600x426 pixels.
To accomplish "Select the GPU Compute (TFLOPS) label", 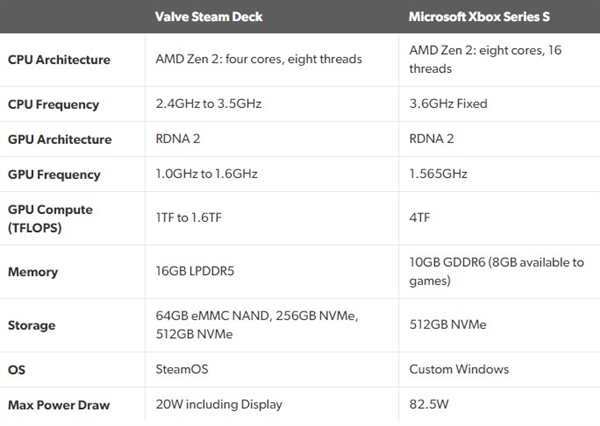I will [x=50, y=218].
